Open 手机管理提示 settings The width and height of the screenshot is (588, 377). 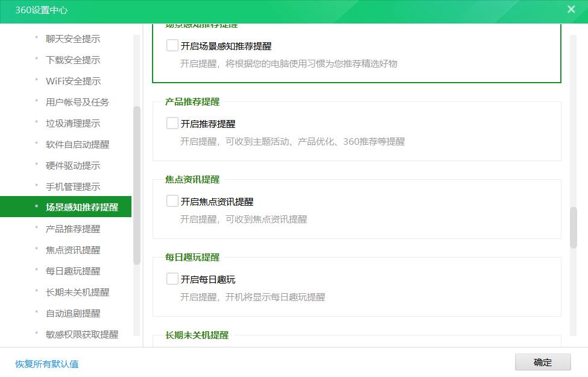tap(72, 186)
